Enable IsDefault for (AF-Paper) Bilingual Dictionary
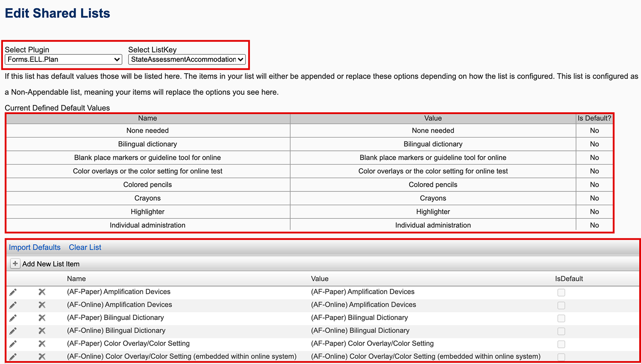Screen dimensions: 641x364 [x=561, y=318]
